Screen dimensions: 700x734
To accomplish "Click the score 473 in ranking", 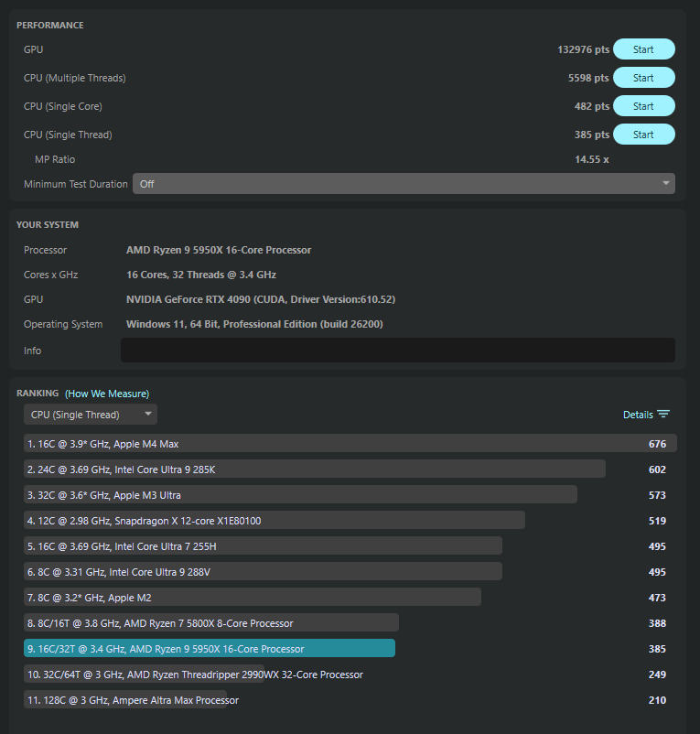I will [x=657, y=598].
